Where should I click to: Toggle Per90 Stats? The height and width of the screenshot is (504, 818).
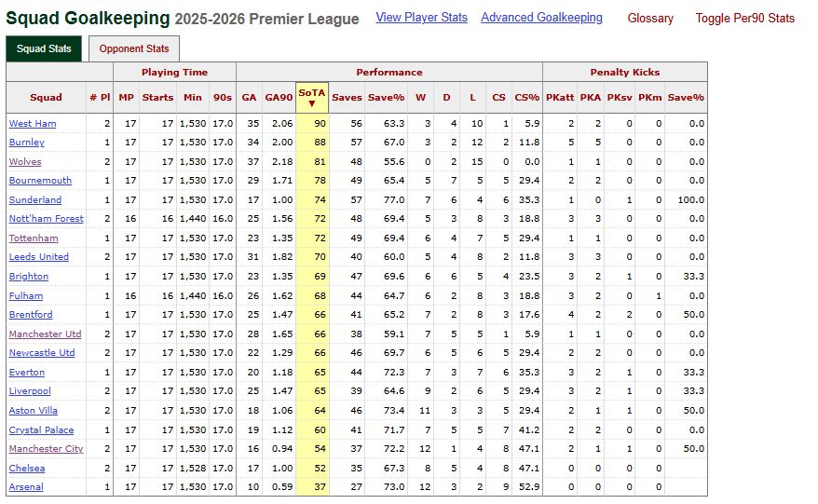pos(744,19)
